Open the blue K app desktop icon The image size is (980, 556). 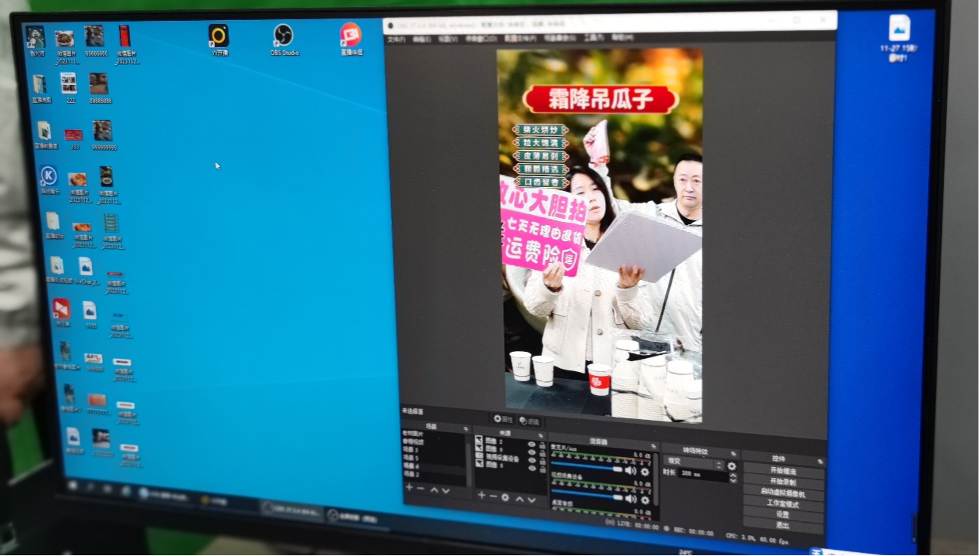tap(49, 179)
